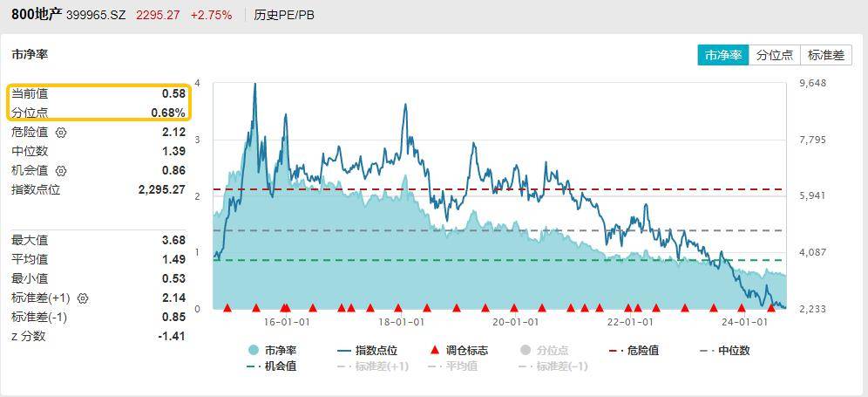Switch to the 分位点 tab
868x397 pixels.
click(774, 54)
